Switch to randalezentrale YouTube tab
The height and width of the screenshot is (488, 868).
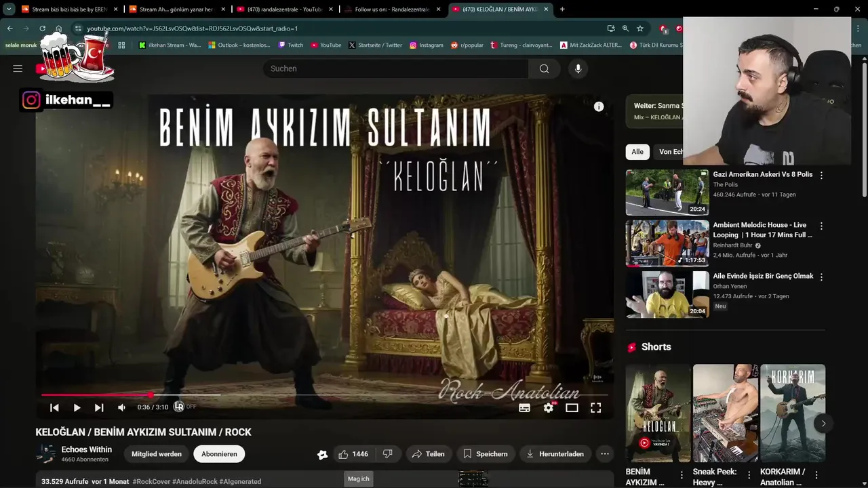click(283, 9)
